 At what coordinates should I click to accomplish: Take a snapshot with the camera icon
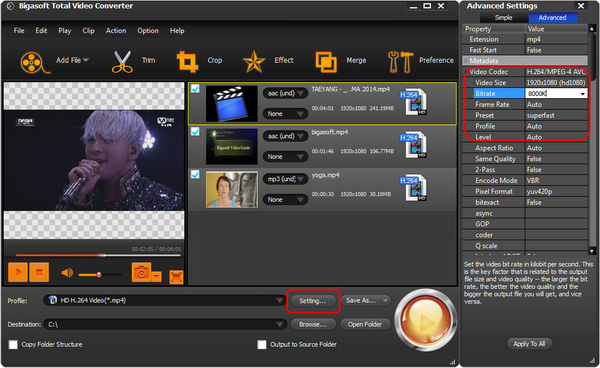coord(141,272)
